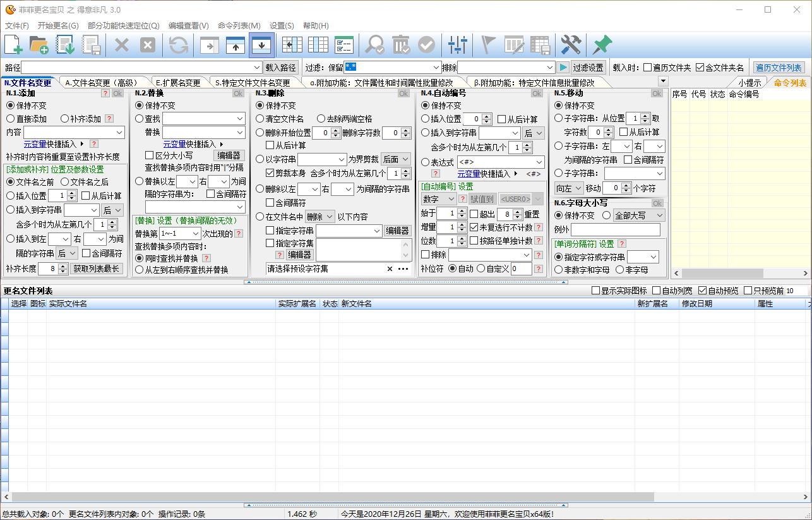812x520 pixels.
Task: Click the highlighted window down-arrow icon
Action: [261, 45]
